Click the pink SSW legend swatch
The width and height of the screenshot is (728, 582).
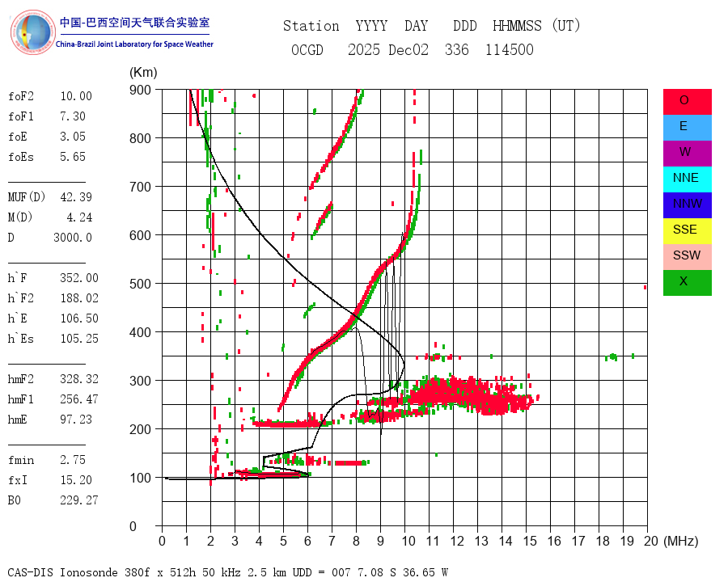[x=687, y=257]
